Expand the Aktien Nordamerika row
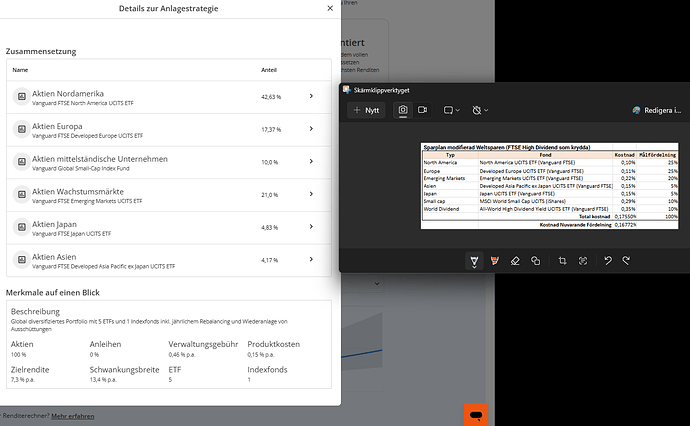 tap(311, 97)
